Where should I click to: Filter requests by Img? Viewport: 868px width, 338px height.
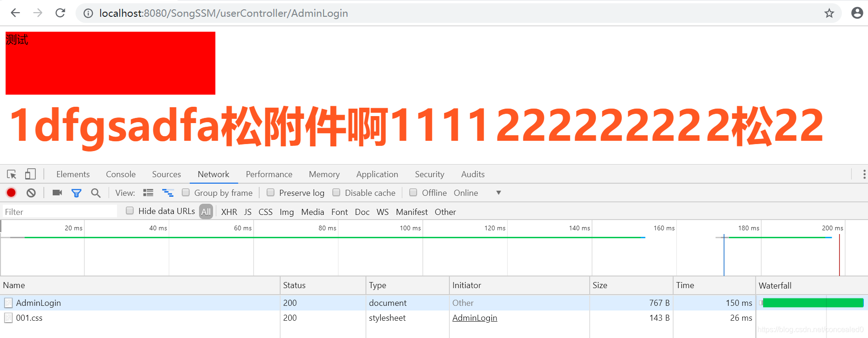click(x=287, y=212)
